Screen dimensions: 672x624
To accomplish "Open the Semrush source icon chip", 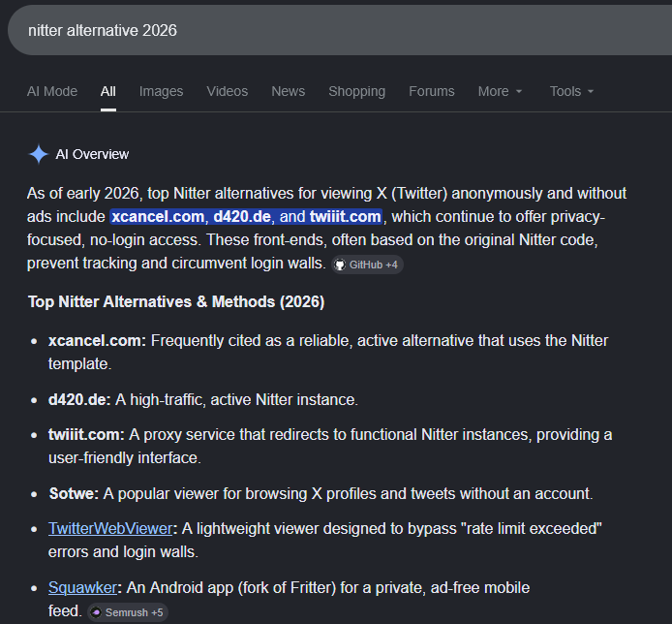I will (128, 612).
